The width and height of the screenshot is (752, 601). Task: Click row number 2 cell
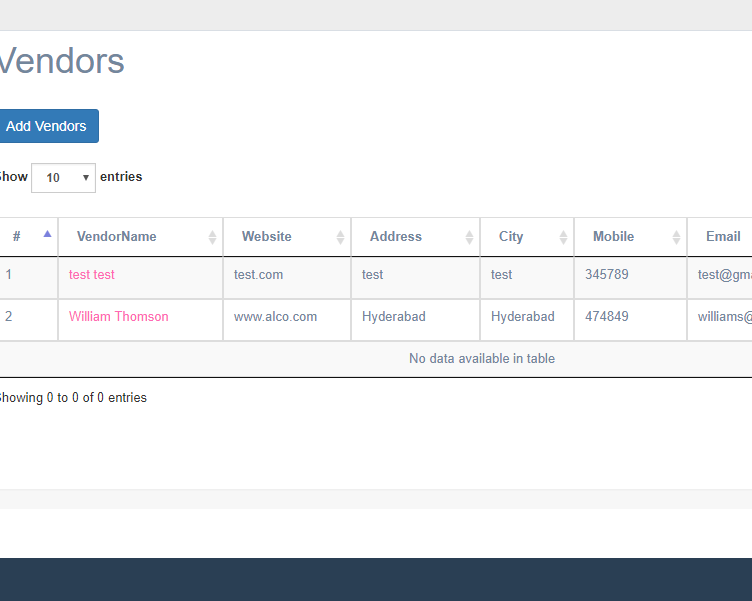click(28, 320)
